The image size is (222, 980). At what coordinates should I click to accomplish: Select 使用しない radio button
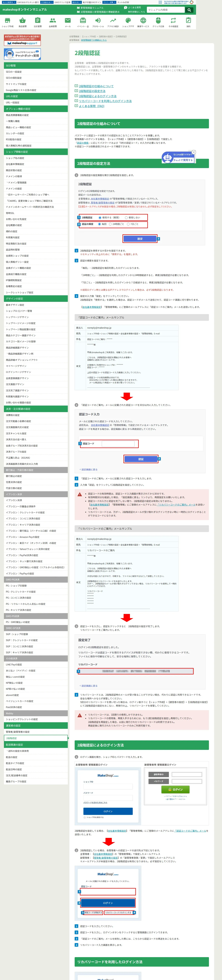126,218
